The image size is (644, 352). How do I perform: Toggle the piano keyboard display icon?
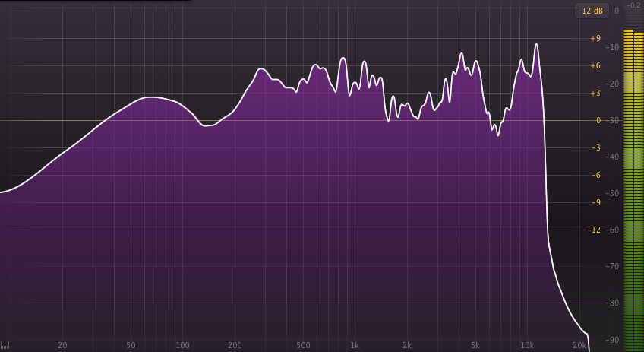click(x=5, y=345)
